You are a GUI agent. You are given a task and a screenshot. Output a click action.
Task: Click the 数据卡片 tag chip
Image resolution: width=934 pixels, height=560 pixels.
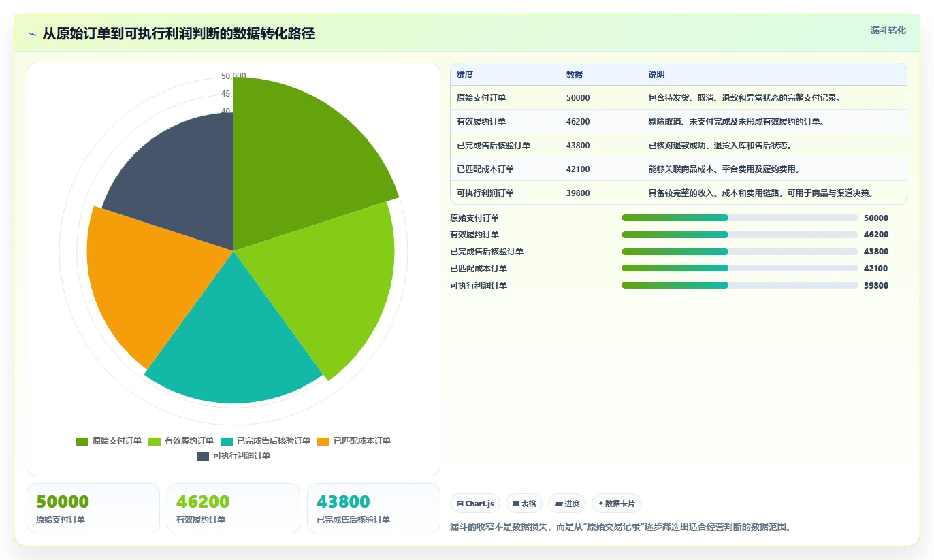pos(617,504)
